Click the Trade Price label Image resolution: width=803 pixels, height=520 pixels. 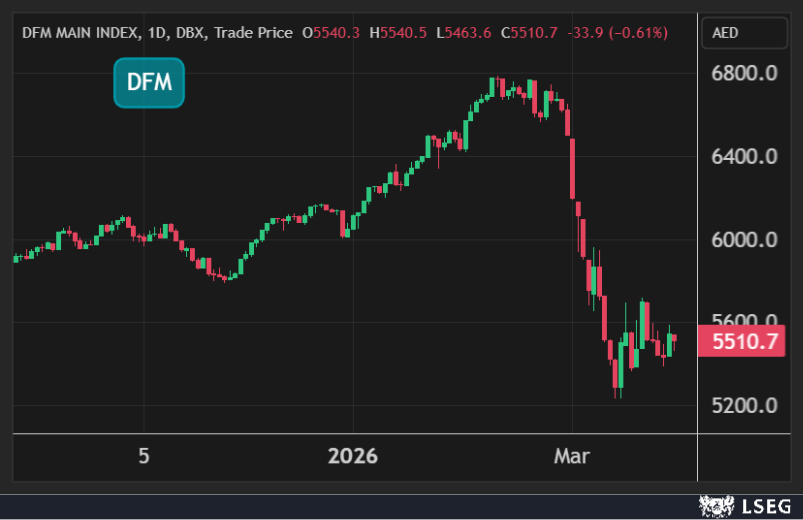point(251,33)
